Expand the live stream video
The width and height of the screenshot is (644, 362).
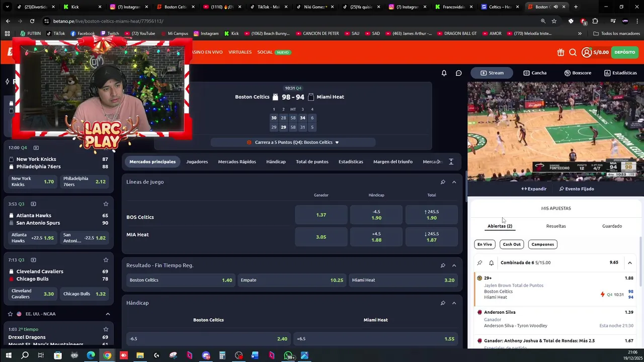[x=533, y=189]
